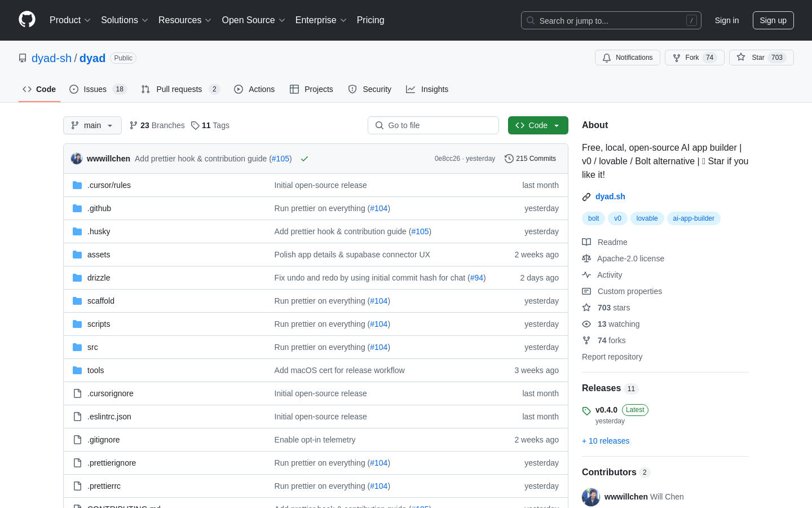Open the .cursor/rules folder icon

tap(77, 185)
